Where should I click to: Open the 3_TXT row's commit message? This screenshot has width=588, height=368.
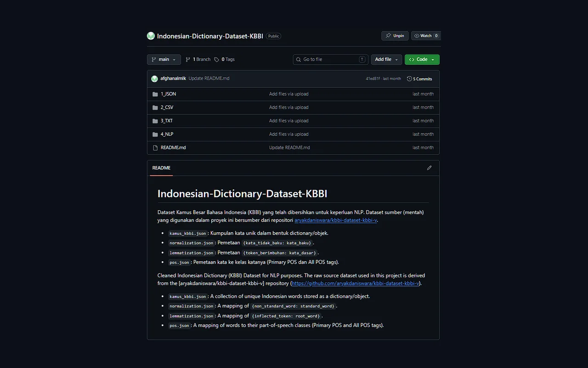288,121
